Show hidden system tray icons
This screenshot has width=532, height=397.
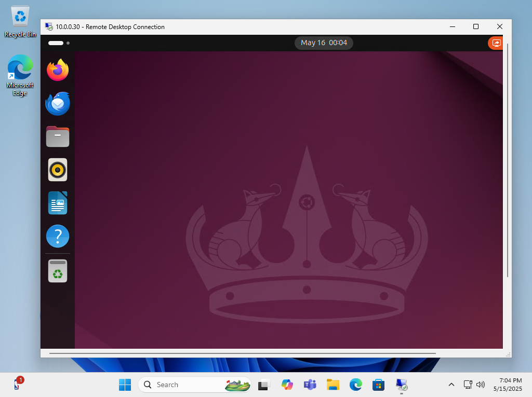451,385
